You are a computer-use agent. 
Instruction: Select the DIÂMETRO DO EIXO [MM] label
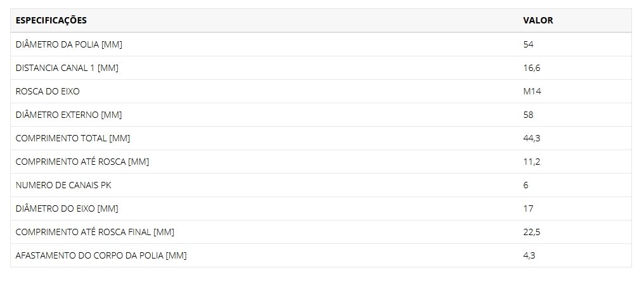pyautogui.click(x=67, y=208)
